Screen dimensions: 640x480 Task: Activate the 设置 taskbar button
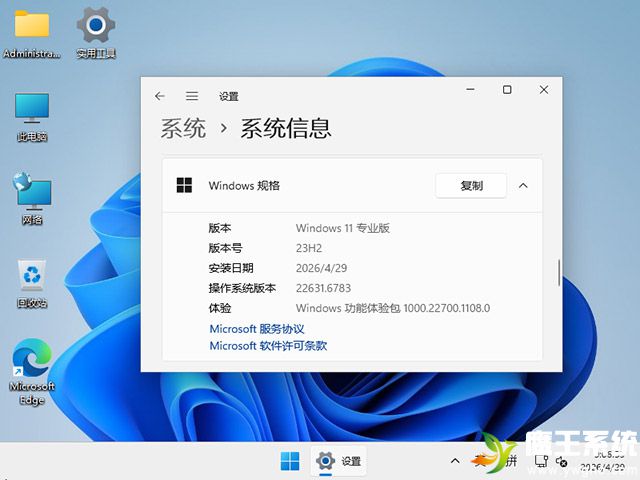tap(338, 461)
